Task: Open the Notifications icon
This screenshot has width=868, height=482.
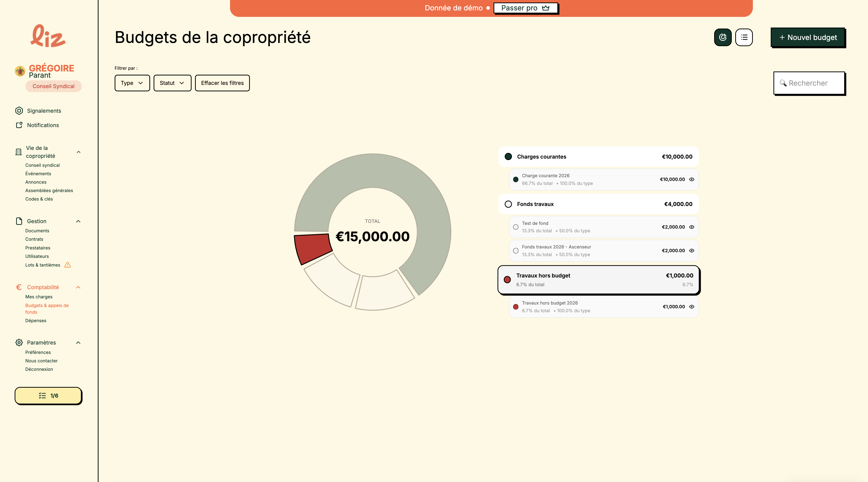Action: (x=19, y=125)
